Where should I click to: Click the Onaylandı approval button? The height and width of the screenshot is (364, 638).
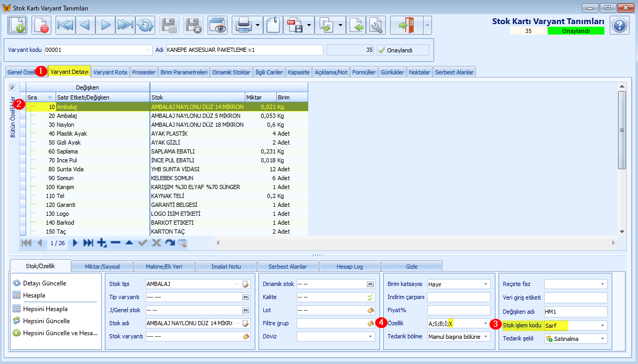(x=403, y=50)
